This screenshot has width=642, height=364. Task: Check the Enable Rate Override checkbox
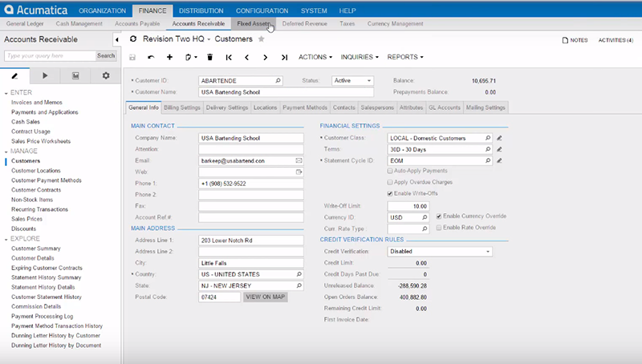pyautogui.click(x=438, y=228)
